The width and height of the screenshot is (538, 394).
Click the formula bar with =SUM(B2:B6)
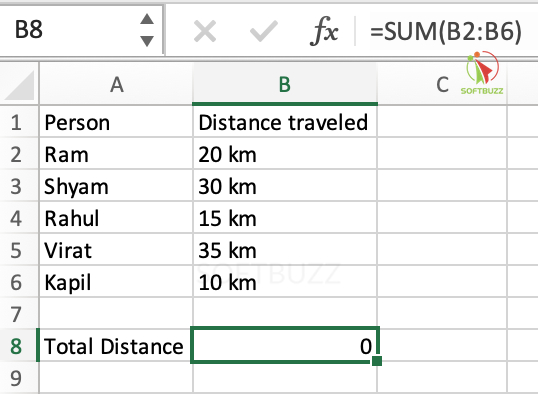tap(446, 31)
